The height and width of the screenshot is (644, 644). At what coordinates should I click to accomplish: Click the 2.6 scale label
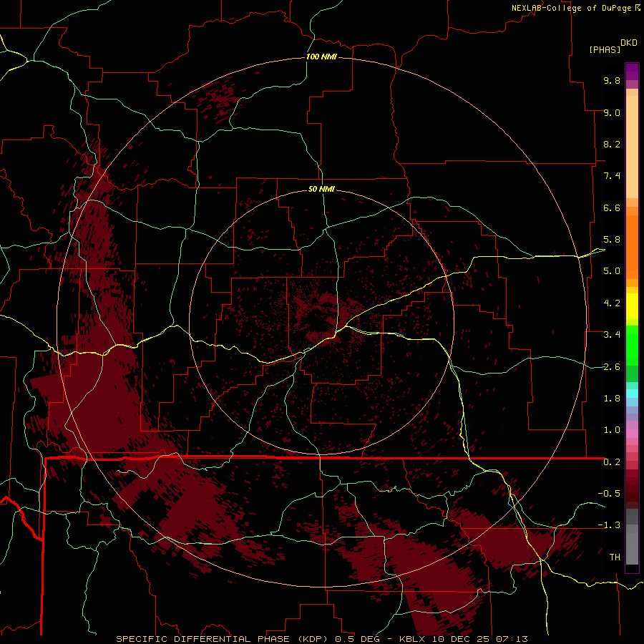[x=612, y=367]
